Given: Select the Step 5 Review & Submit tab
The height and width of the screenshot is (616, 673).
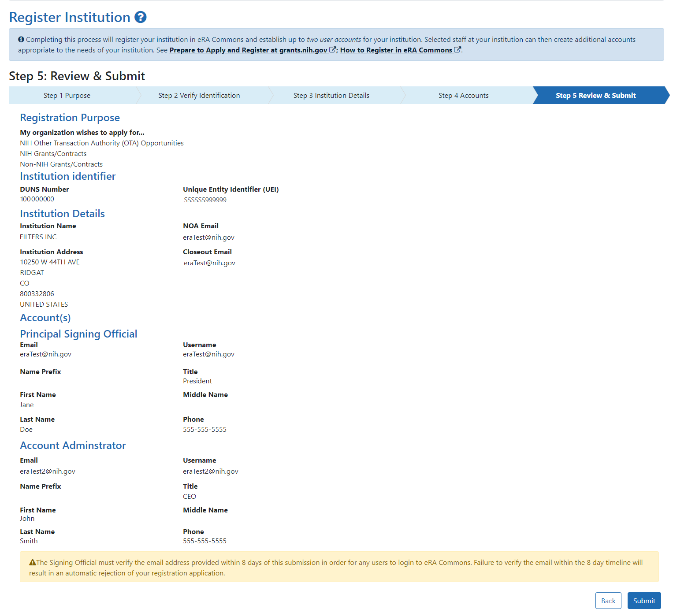Looking at the screenshot, I should click(596, 96).
